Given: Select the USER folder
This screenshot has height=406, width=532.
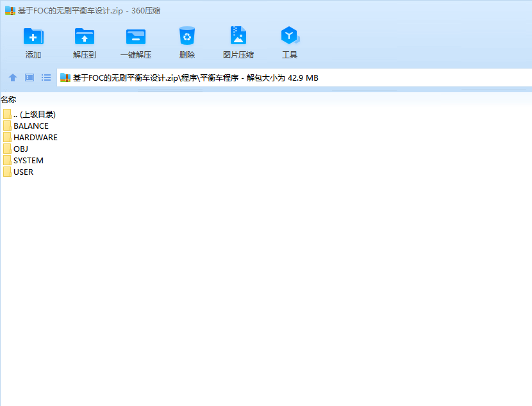Looking at the screenshot, I should (x=19, y=172).
